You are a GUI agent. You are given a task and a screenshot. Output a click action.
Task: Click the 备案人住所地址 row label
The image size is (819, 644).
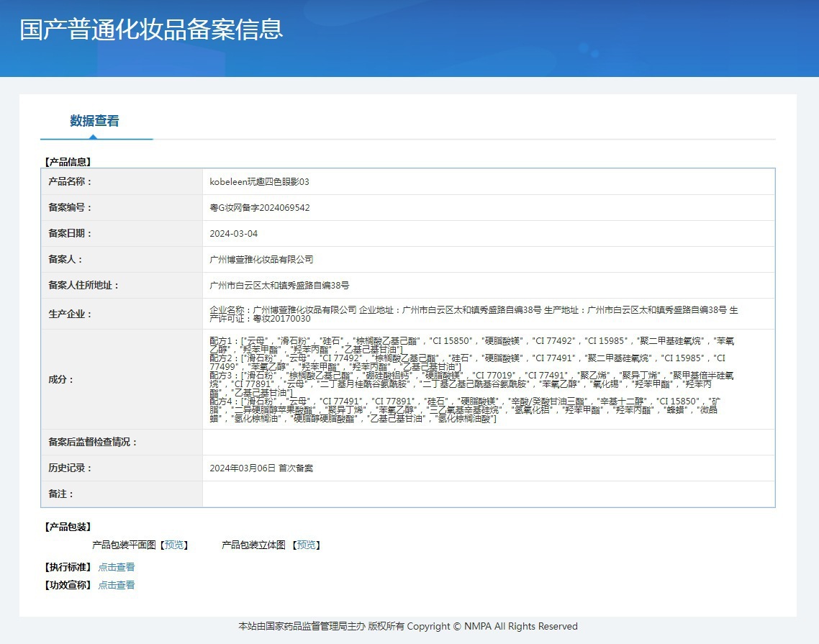click(83, 285)
